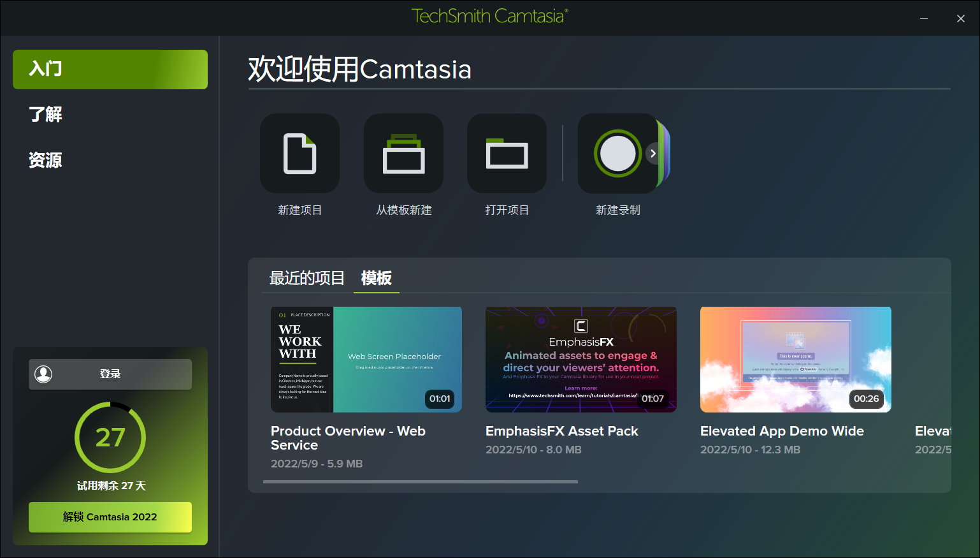Select 了解 in the left sidebar
The width and height of the screenshot is (980, 558).
[47, 115]
